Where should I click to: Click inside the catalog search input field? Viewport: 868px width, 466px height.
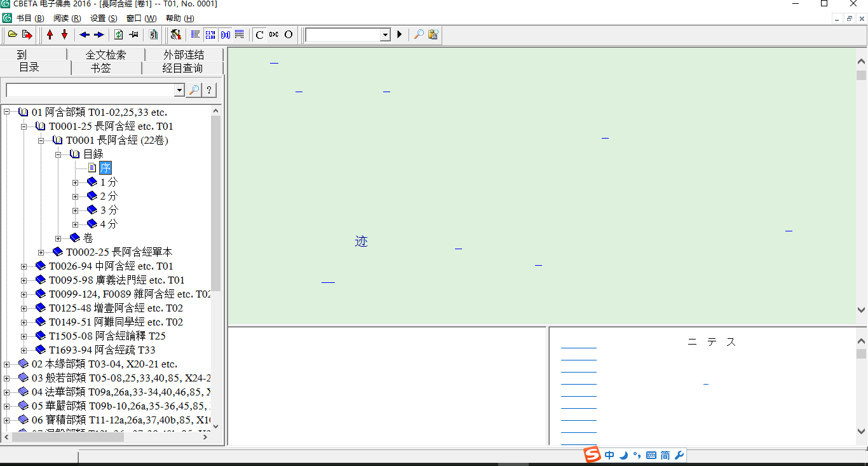click(89, 90)
